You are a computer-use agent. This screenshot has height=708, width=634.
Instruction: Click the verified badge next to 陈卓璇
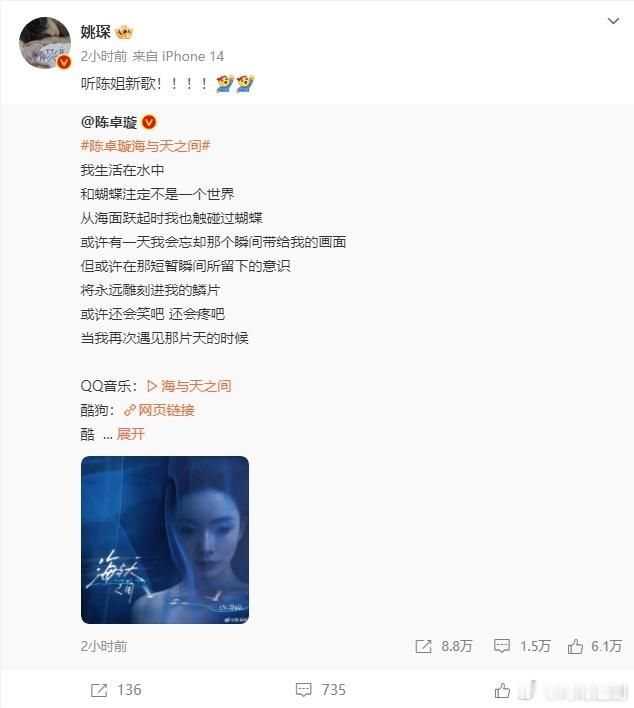coord(149,122)
